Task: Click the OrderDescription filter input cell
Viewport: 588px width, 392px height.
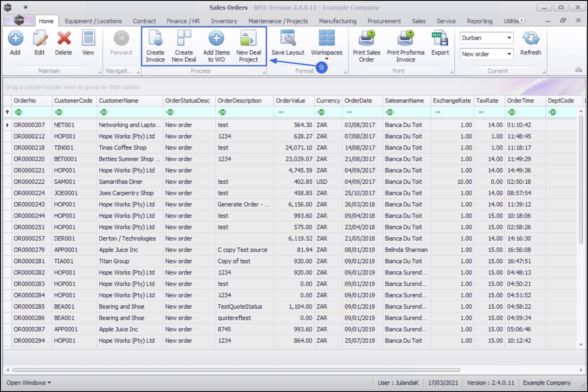Action: pos(245,112)
